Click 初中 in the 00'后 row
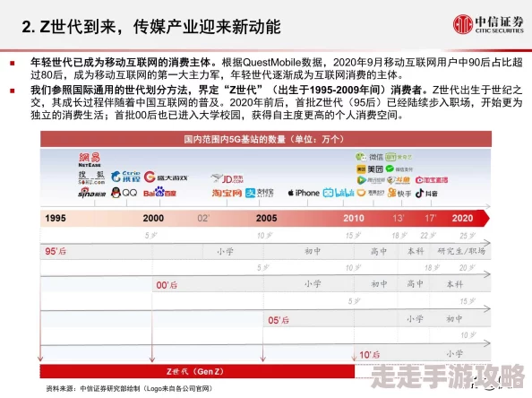532x398 pixels. point(379,284)
